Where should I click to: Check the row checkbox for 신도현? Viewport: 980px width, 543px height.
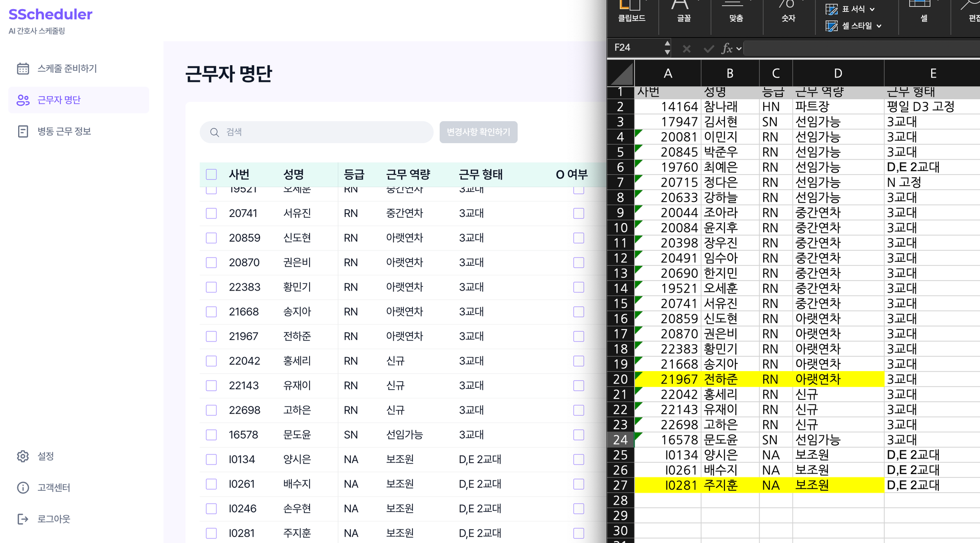pyautogui.click(x=211, y=238)
